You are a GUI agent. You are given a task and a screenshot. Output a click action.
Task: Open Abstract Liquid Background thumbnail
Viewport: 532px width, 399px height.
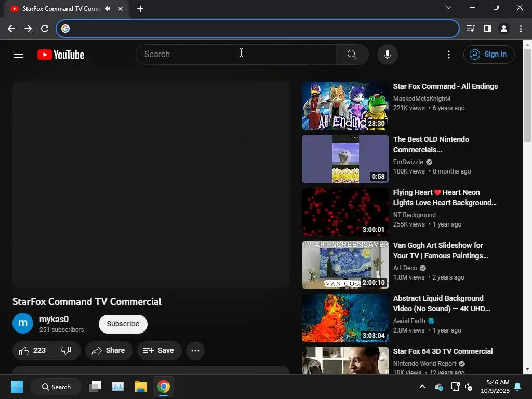(345, 317)
